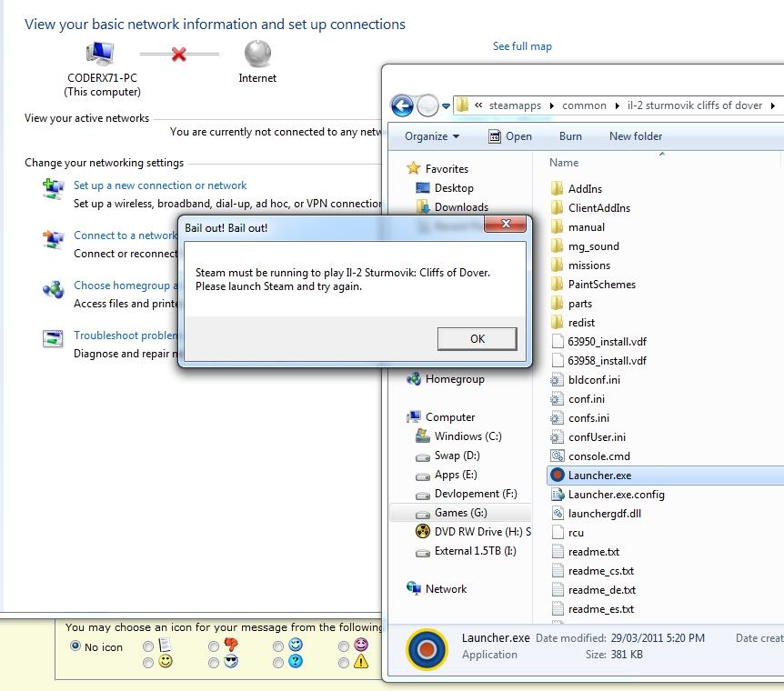Click OK in the Bail out dialog
The width and height of the screenshot is (784, 691).
477,338
